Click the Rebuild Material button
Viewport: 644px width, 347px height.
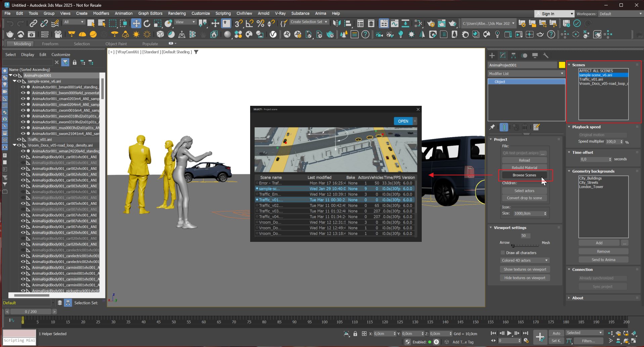[524, 168]
